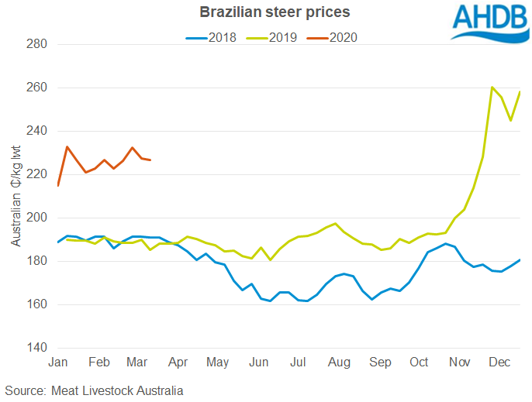The width and height of the screenshot is (532, 402).
Task: Toggle the 2018 series legend label
Action: 223,36
